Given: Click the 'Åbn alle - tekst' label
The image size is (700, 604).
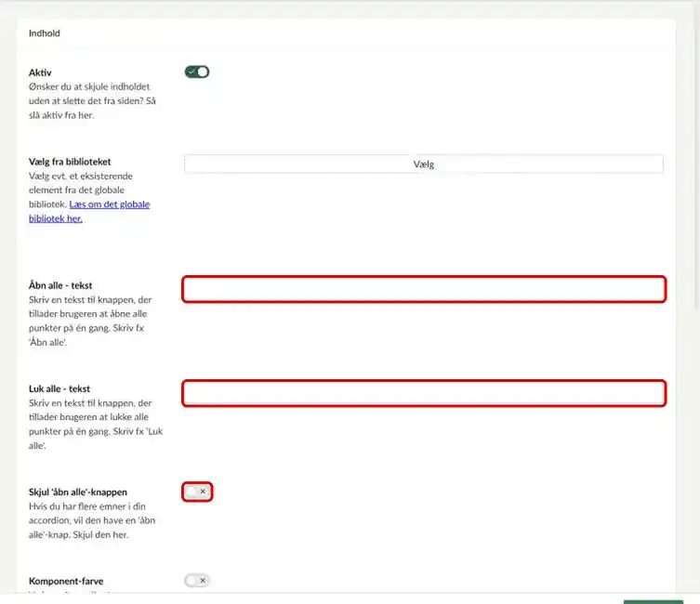Looking at the screenshot, I should [60, 285].
